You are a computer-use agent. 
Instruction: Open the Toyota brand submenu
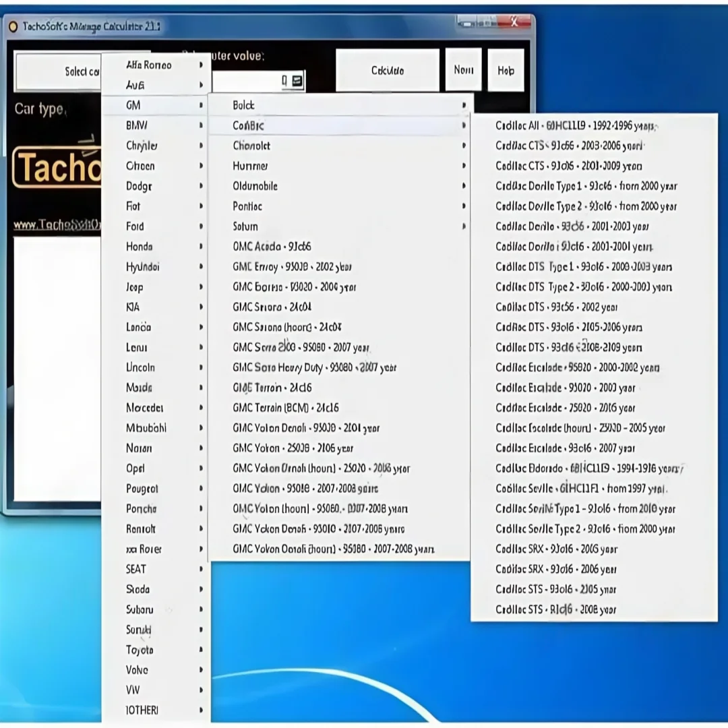[x=156, y=650]
